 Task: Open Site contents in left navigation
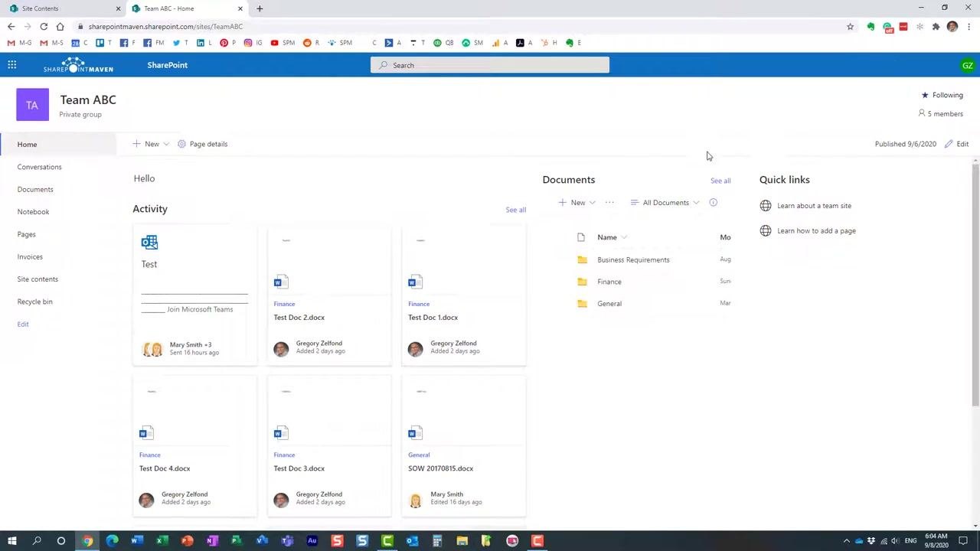pyautogui.click(x=38, y=279)
